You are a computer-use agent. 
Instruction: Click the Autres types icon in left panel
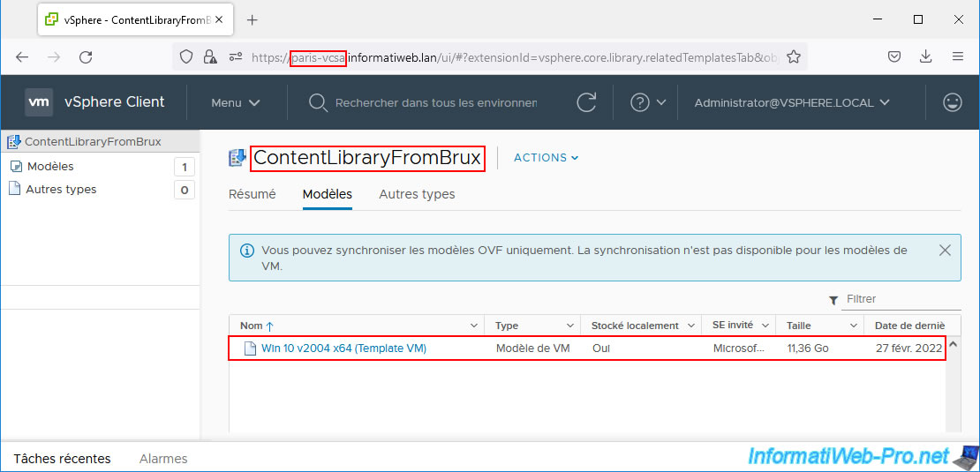[15, 189]
